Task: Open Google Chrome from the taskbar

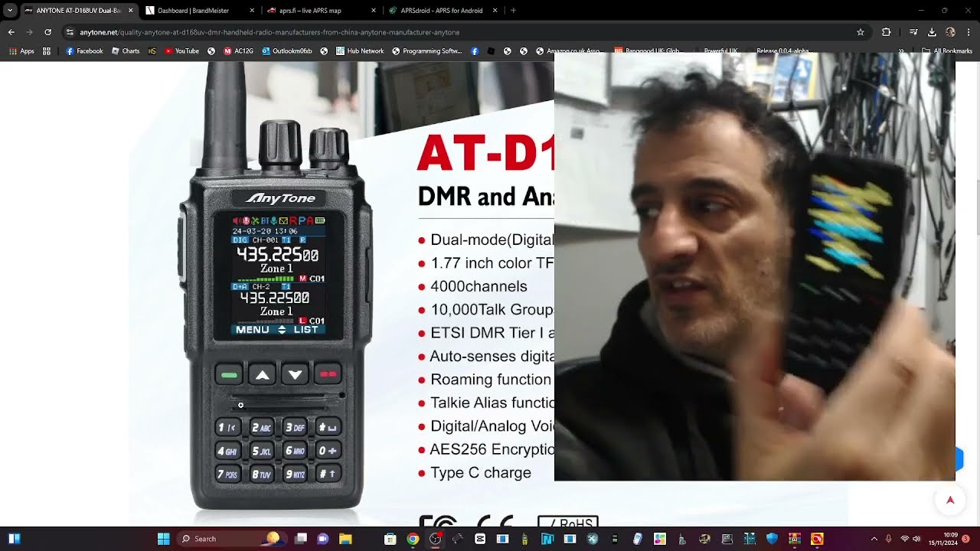Action: tap(413, 539)
